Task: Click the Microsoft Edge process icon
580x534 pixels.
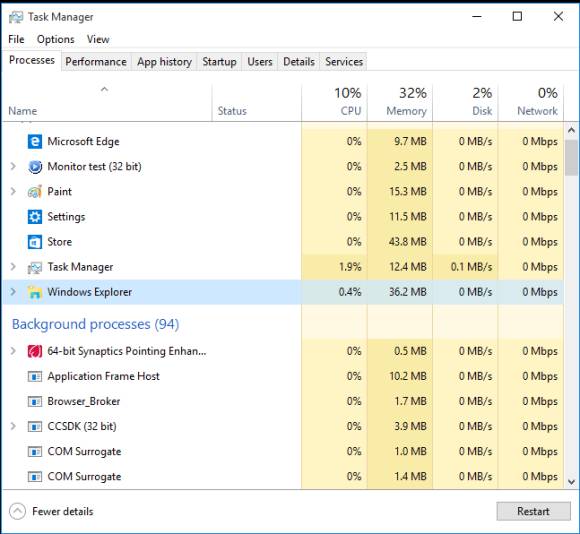Action: [35, 142]
